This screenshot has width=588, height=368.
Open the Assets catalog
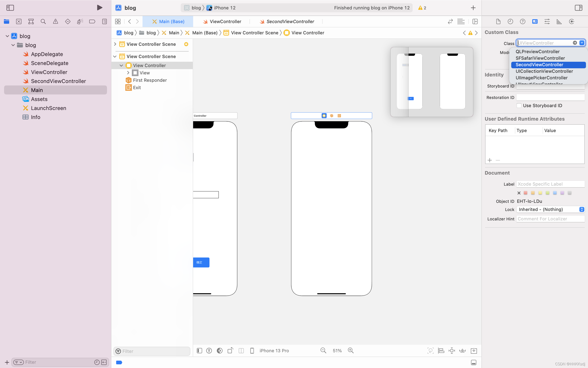[39, 99]
